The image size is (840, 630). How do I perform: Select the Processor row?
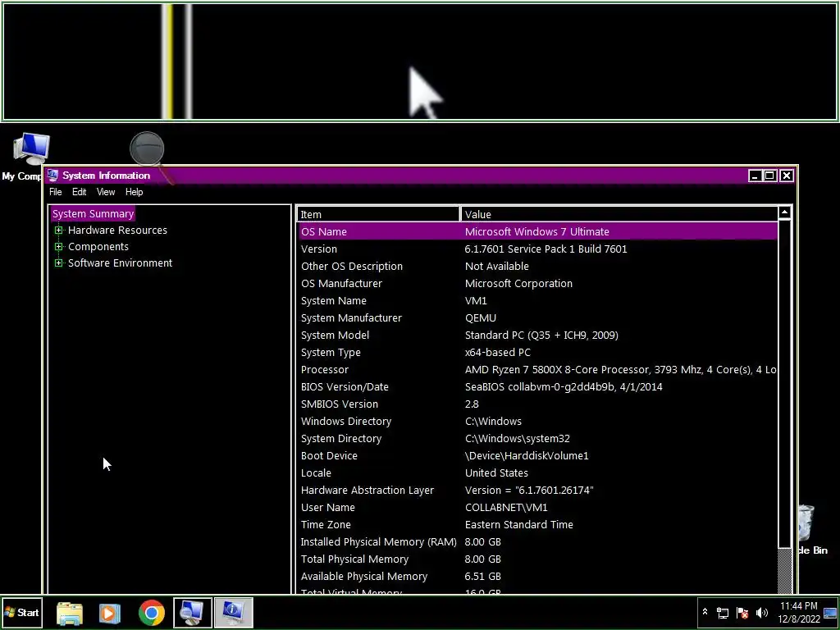(538, 370)
